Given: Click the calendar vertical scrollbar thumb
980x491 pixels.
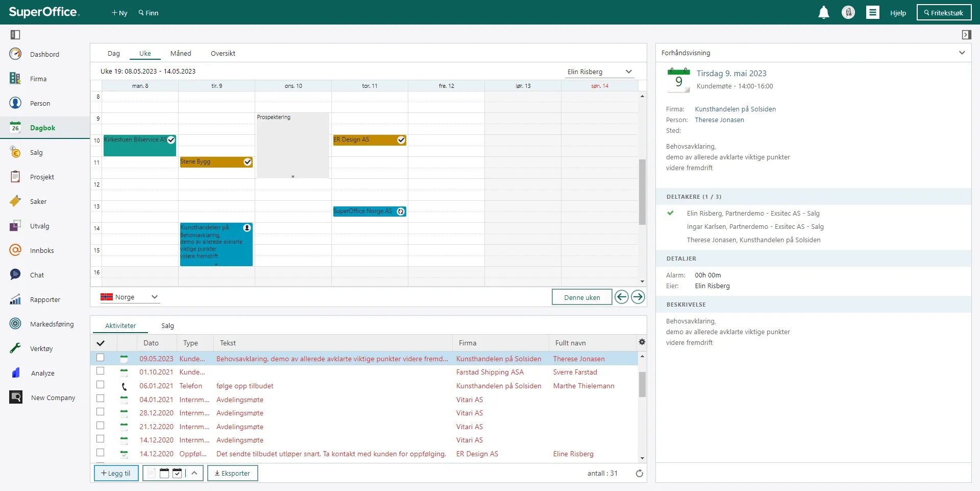Looking at the screenshot, I should (642, 192).
